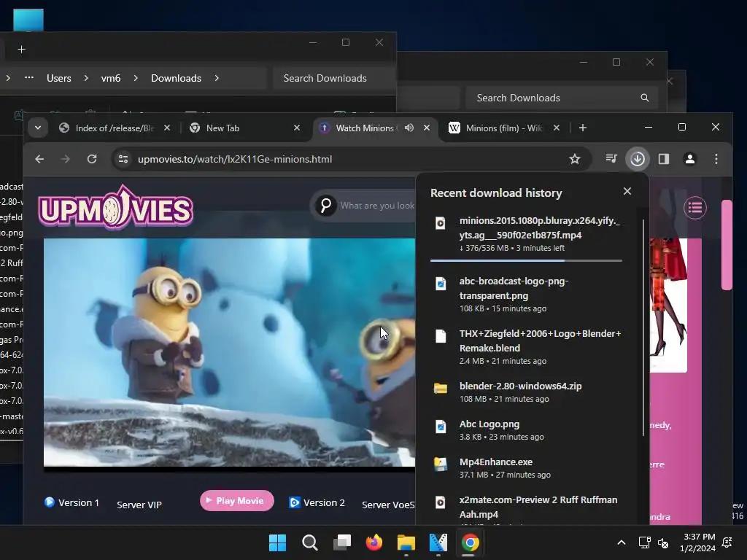
Task: Click the pink page scrollbar thumb
Action: tap(727, 245)
